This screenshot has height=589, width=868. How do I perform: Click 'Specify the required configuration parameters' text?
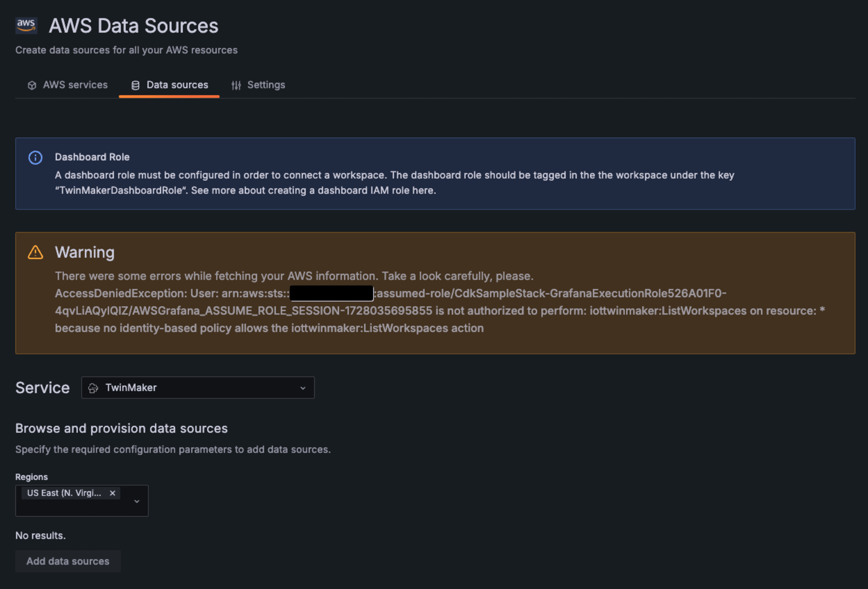(x=173, y=450)
